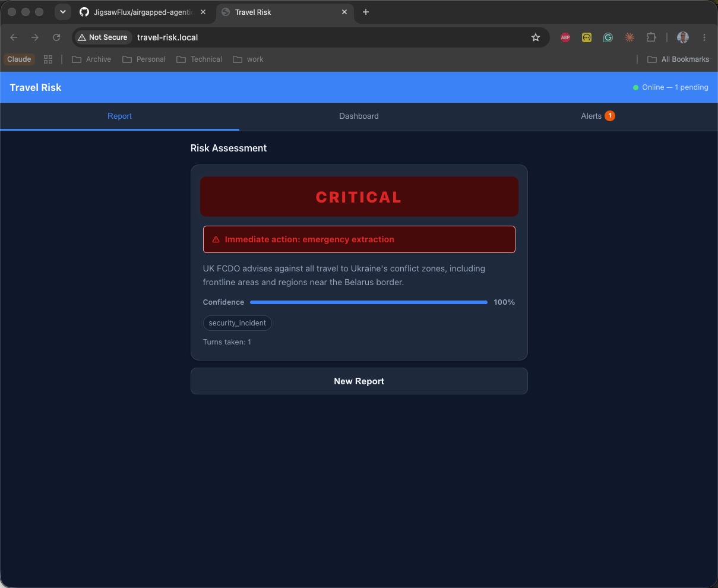Open the Adblock Plus extension icon
This screenshot has height=588, width=718.
565,37
